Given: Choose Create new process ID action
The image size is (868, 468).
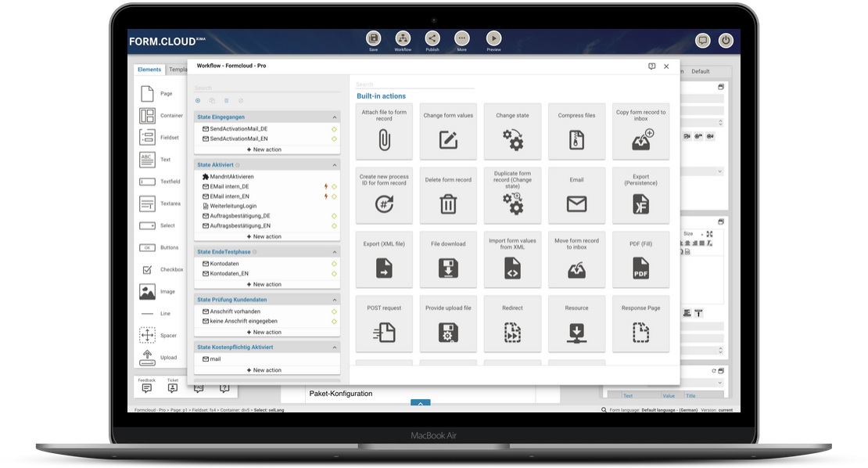Looking at the screenshot, I should pos(384,196).
